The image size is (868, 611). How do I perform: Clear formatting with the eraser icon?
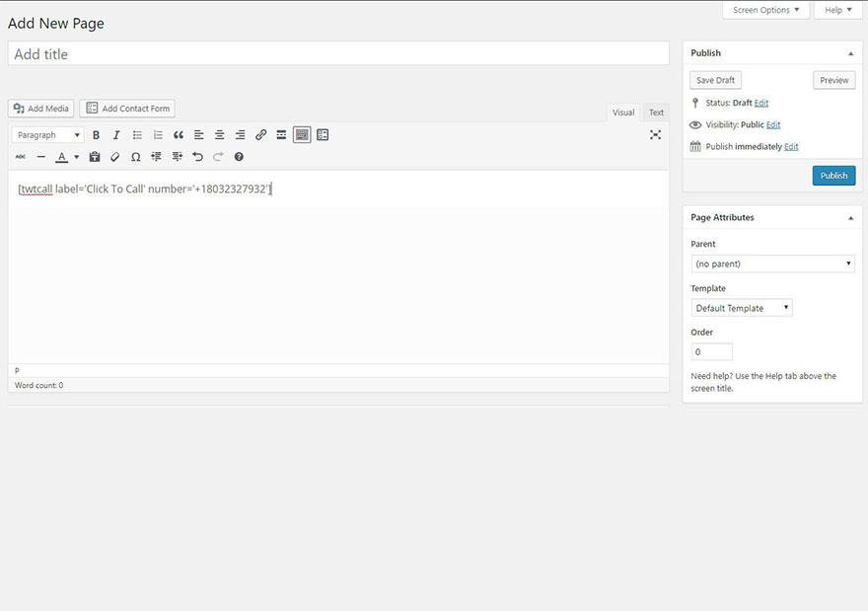pos(115,157)
